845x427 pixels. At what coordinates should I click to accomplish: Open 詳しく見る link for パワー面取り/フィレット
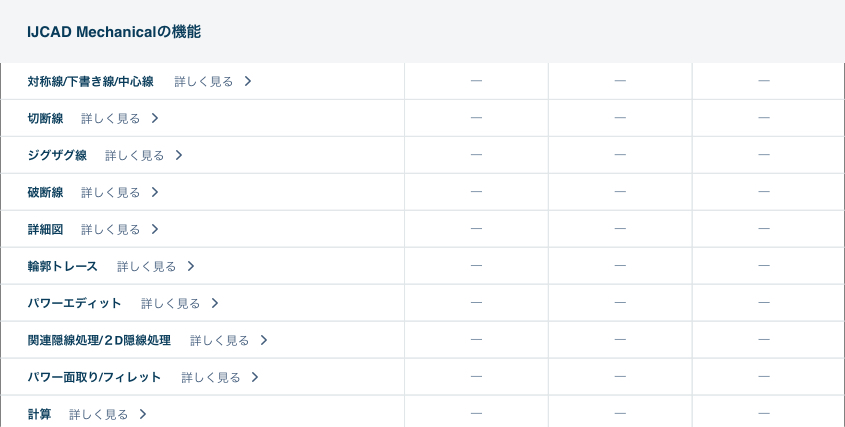point(210,377)
